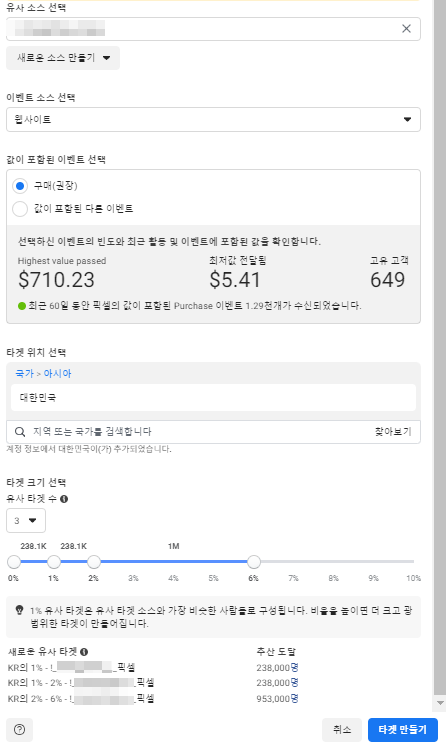Expand the 웹사이트 event source dropdown

click(213, 119)
